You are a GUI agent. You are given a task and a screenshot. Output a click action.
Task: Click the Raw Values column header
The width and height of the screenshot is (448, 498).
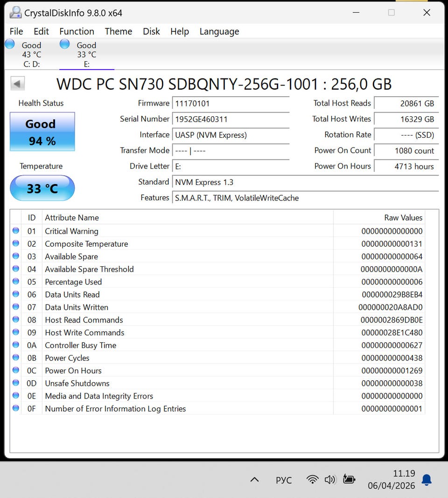379,218
